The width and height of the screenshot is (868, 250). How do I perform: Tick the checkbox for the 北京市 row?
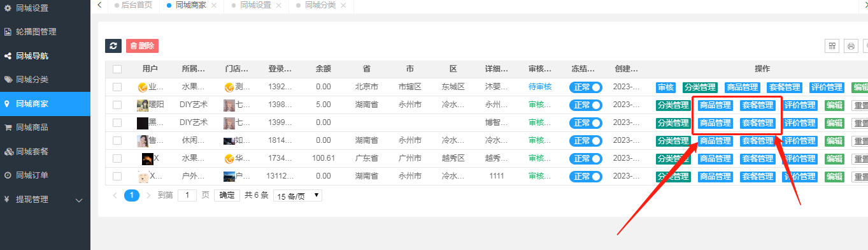pyautogui.click(x=117, y=87)
